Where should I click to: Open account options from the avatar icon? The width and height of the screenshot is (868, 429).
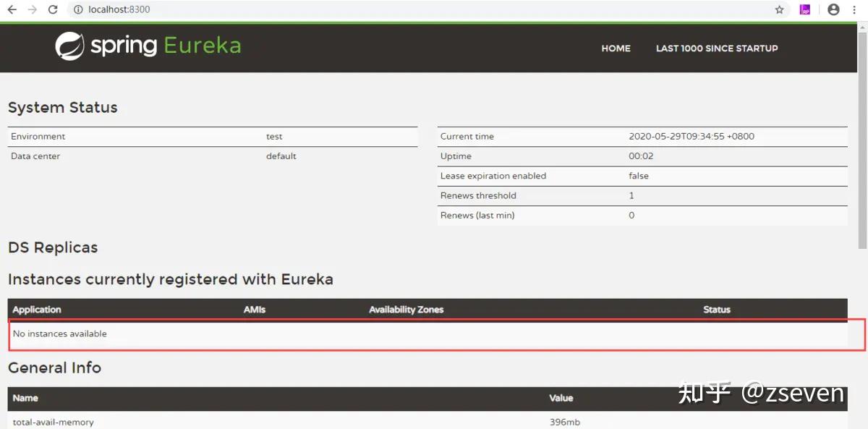coord(833,9)
